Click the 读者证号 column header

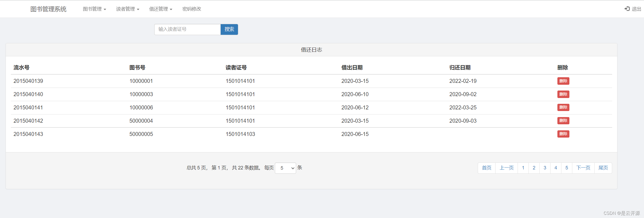pos(236,68)
